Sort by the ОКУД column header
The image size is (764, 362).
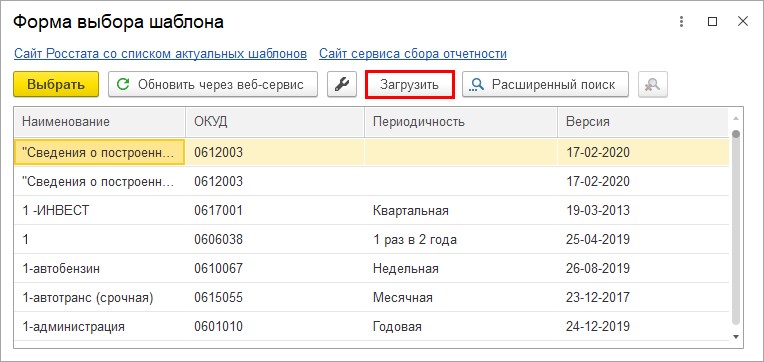coord(275,122)
